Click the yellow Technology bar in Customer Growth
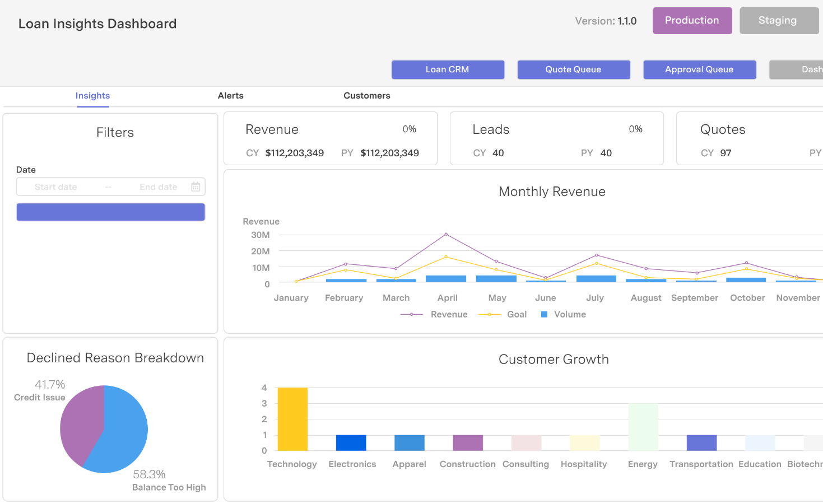Image resolution: width=823 pixels, height=504 pixels. tap(292, 419)
